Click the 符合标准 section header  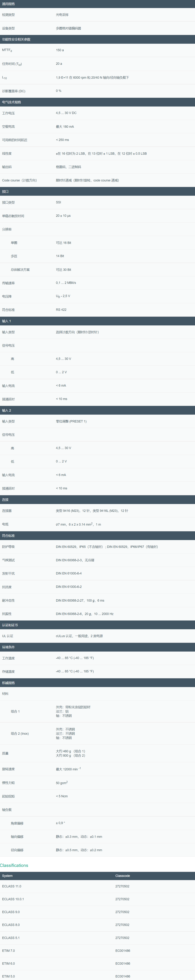97,536
